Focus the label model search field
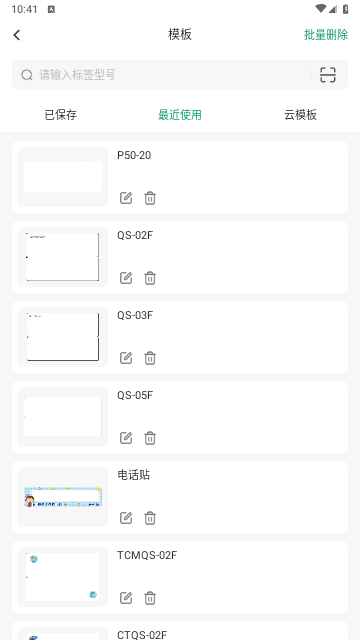This screenshot has height=640, width=360. [x=162, y=75]
